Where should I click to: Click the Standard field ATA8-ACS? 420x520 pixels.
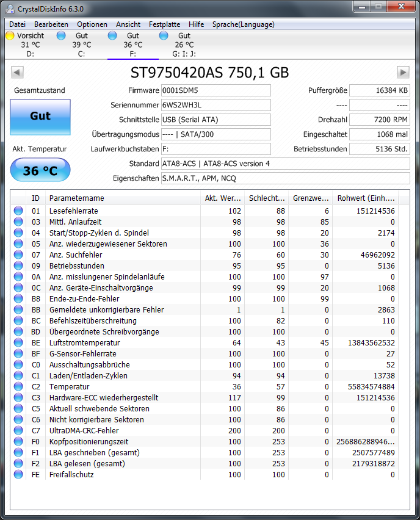(x=285, y=163)
